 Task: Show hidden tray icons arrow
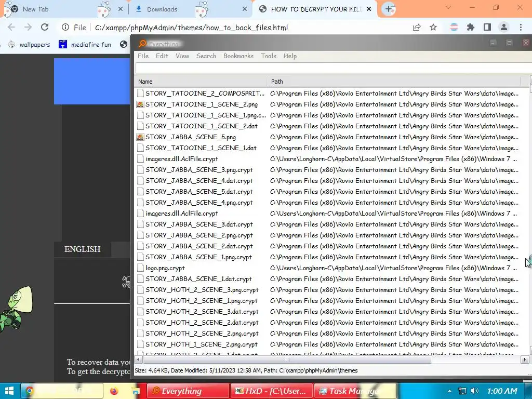pos(449,391)
